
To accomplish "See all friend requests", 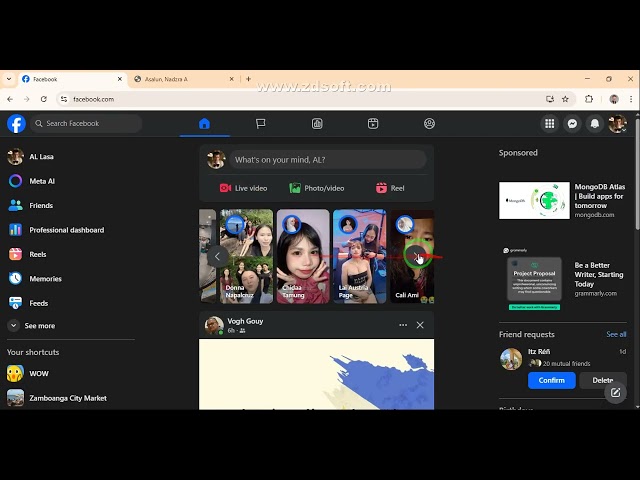I will coord(616,334).
